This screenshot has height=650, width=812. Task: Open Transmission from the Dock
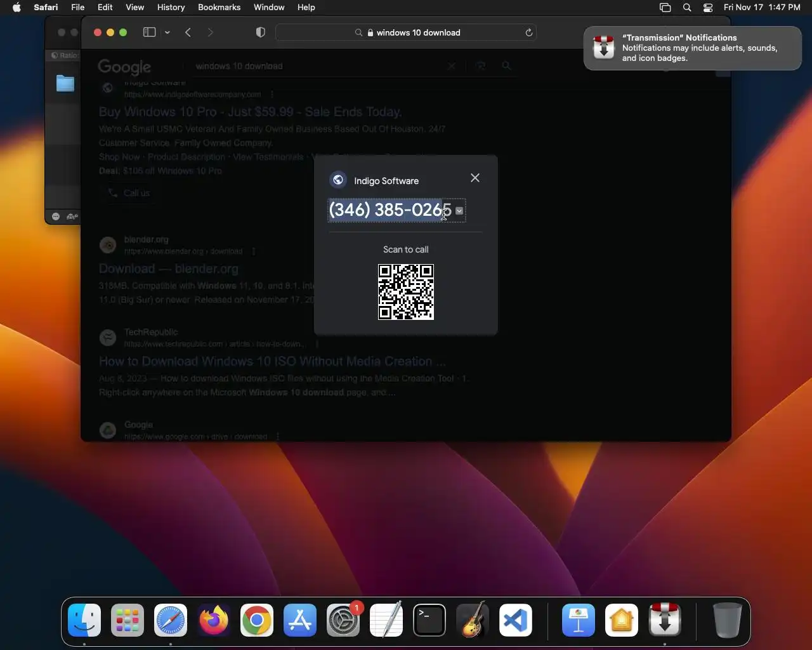665,620
